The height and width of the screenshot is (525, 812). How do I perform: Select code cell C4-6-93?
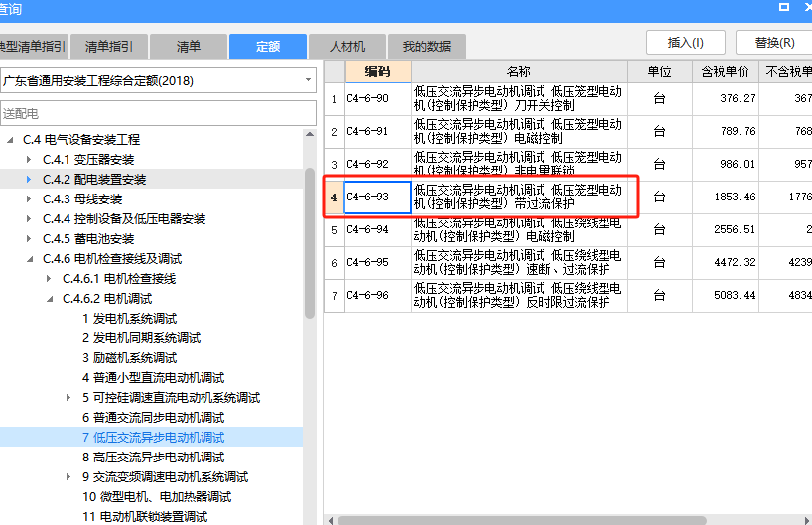[378, 197]
